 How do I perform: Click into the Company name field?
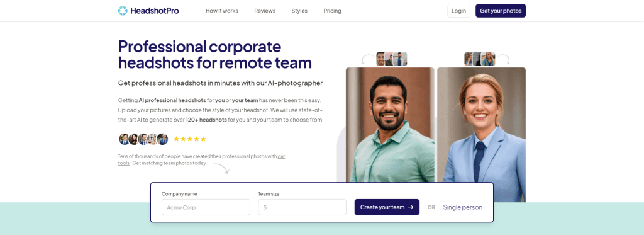[206, 207]
